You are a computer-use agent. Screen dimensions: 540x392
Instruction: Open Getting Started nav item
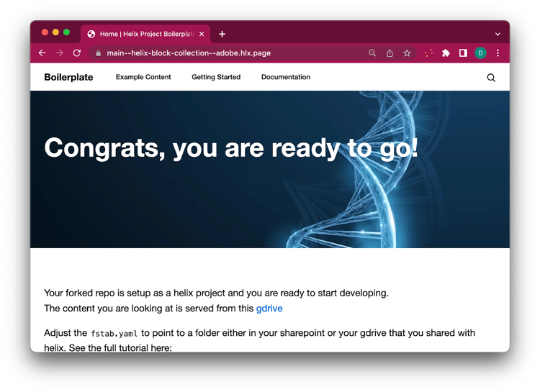(x=216, y=77)
